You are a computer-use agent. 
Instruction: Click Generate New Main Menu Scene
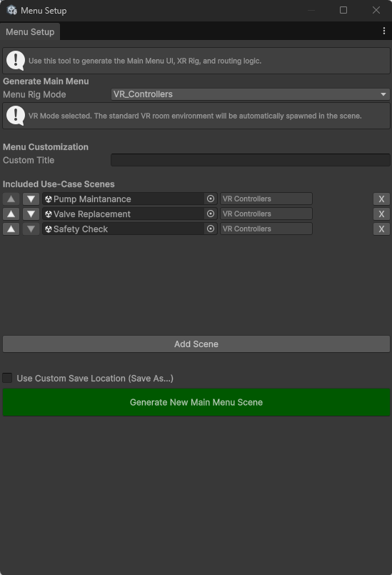(x=196, y=402)
